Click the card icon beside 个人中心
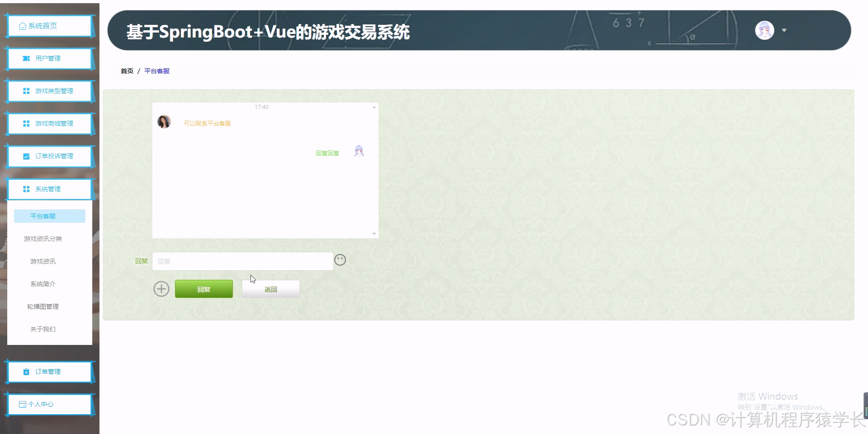The height and width of the screenshot is (434, 868). pyautogui.click(x=23, y=404)
